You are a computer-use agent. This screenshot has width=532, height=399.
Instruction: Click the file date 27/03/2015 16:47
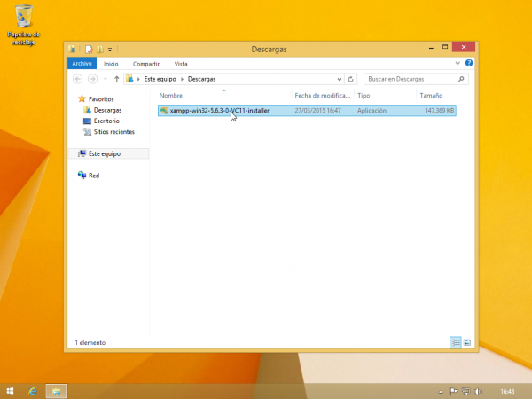(x=318, y=111)
